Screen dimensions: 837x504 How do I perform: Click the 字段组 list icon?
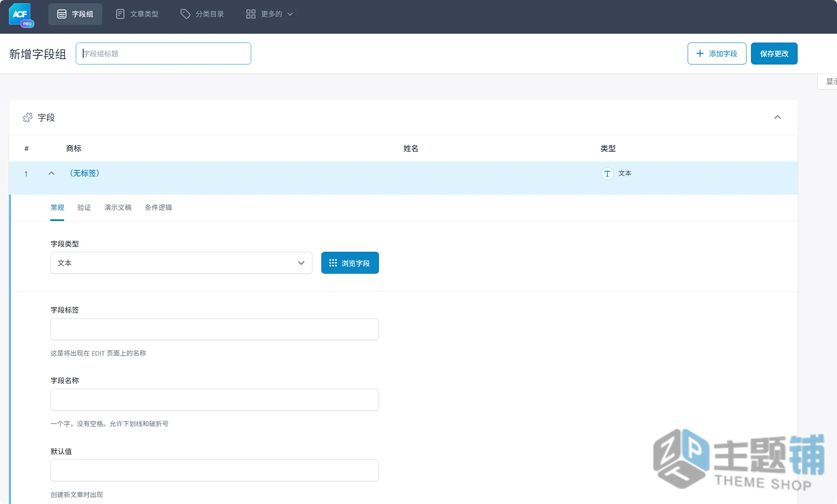[62, 14]
